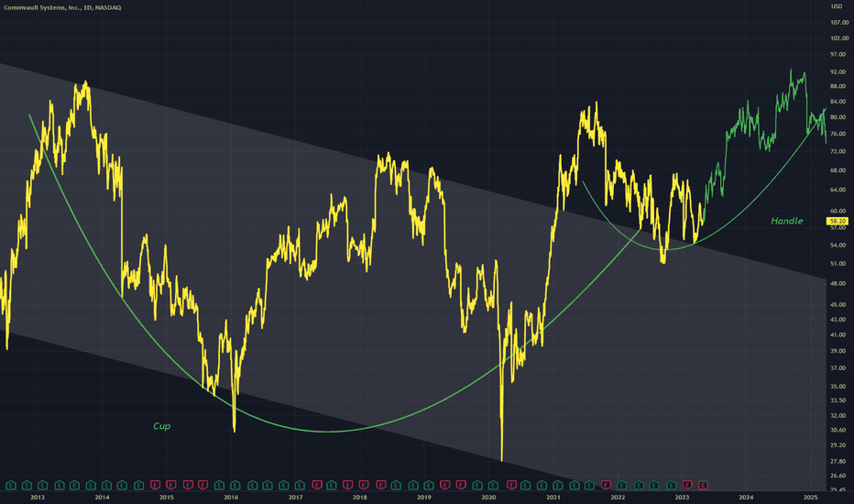Click the first red earnings marker before 2015
The height and width of the screenshot is (504, 854).
tap(155, 485)
